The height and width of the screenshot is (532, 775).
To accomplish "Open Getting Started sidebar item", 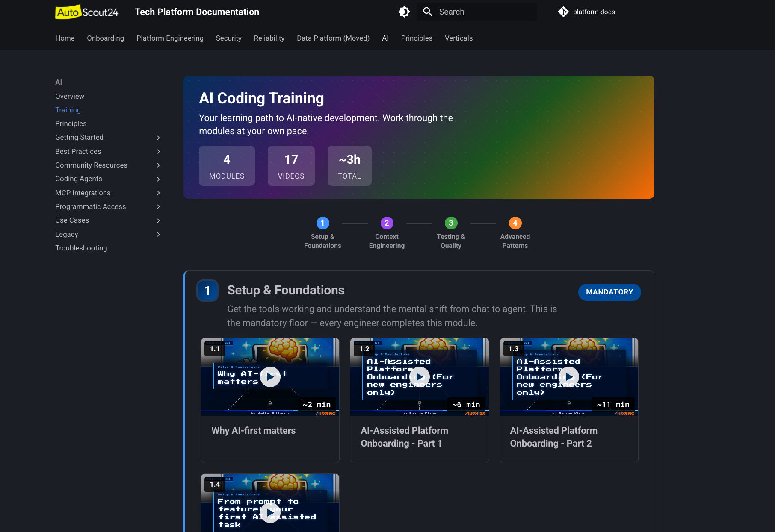I will coord(79,137).
